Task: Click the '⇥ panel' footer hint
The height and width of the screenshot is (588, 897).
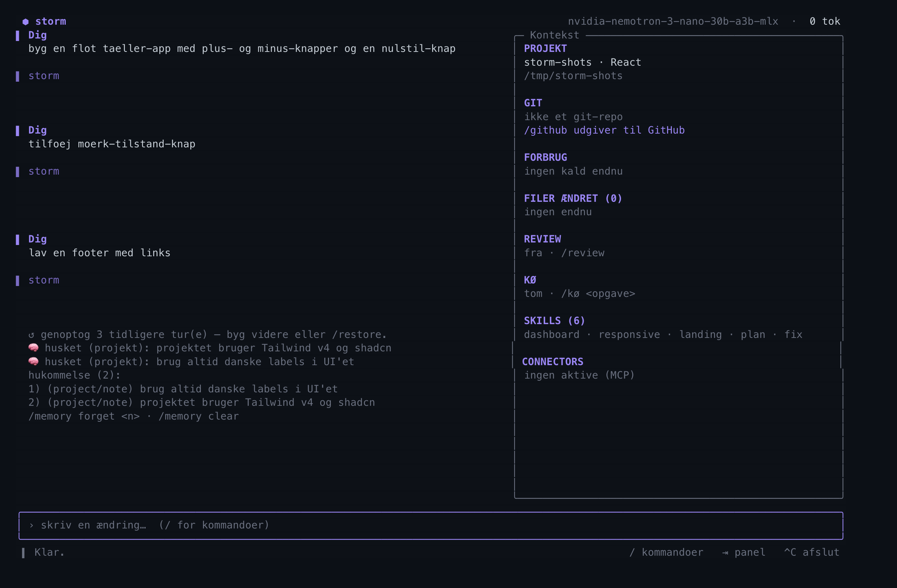Action: click(x=744, y=552)
